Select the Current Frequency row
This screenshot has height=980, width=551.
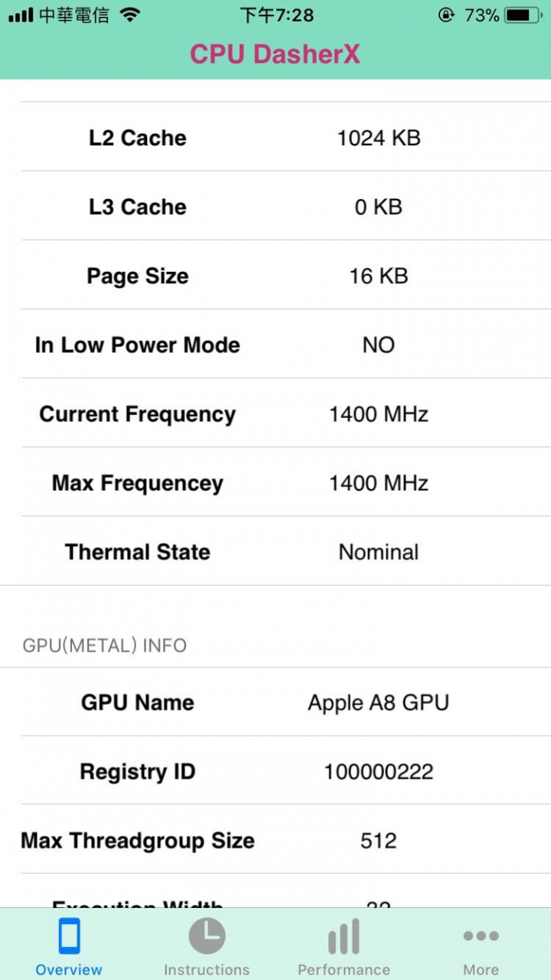275,413
